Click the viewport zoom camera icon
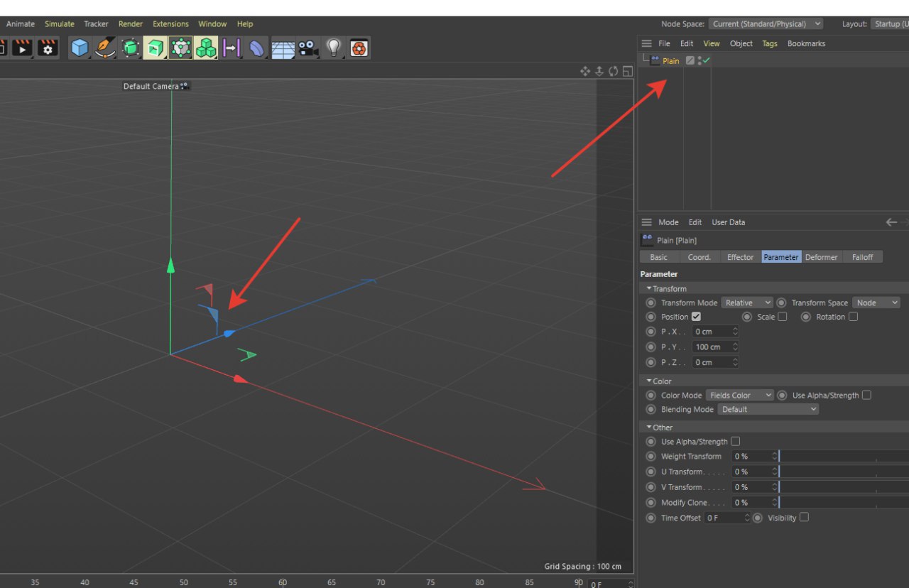Screen dimensions: 909x588 (x=599, y=71)
